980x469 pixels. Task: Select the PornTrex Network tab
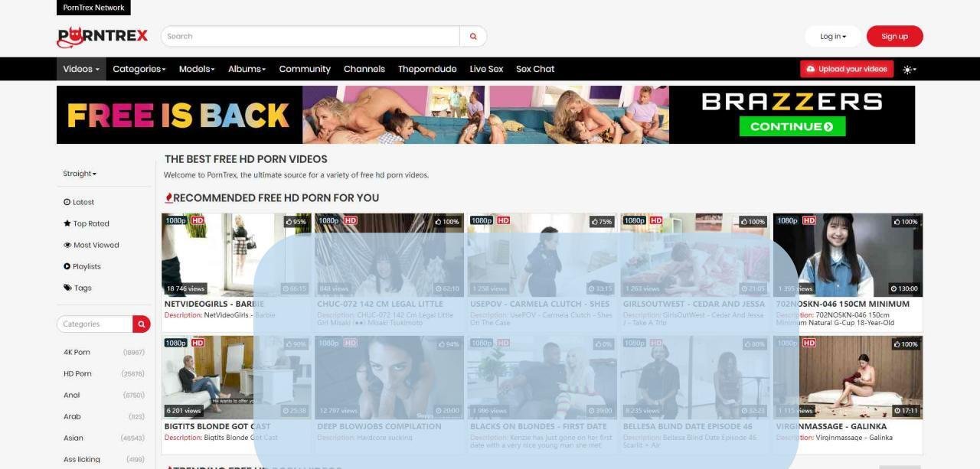pos(93,8)
